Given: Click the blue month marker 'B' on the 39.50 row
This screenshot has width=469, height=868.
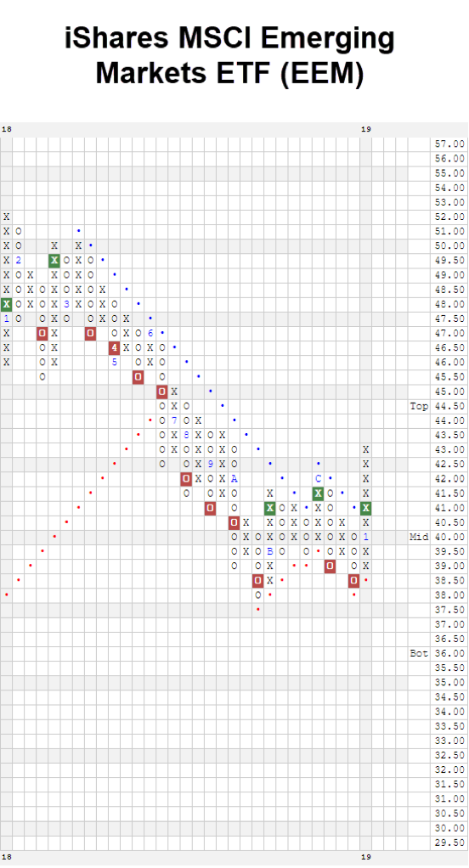Looking at the screenshot, I should pyautogui.click(x=269, y=551).
